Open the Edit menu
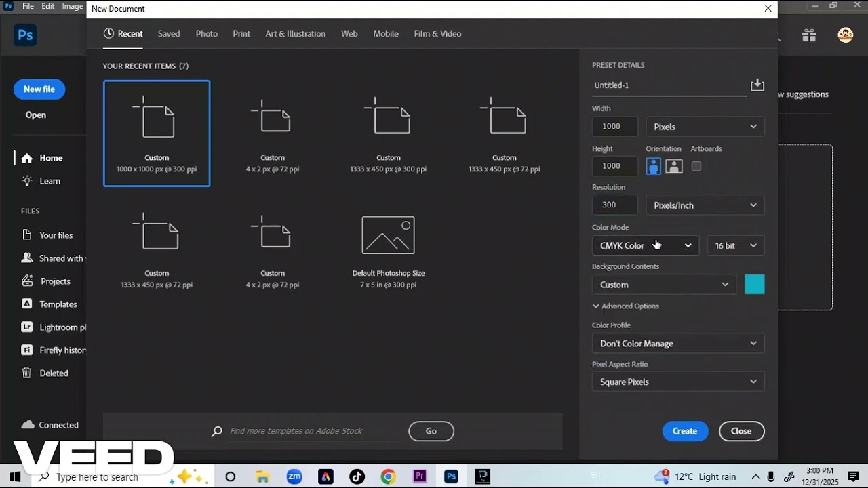This screenshot has height=488, width=868. (x=48, y=6)
